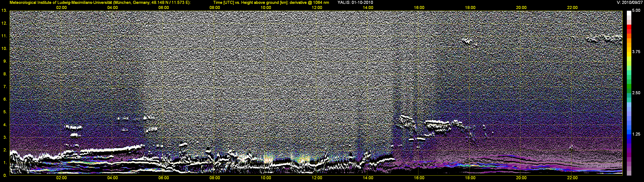
Task: Click the 13. height axis label
Action: 4,10
